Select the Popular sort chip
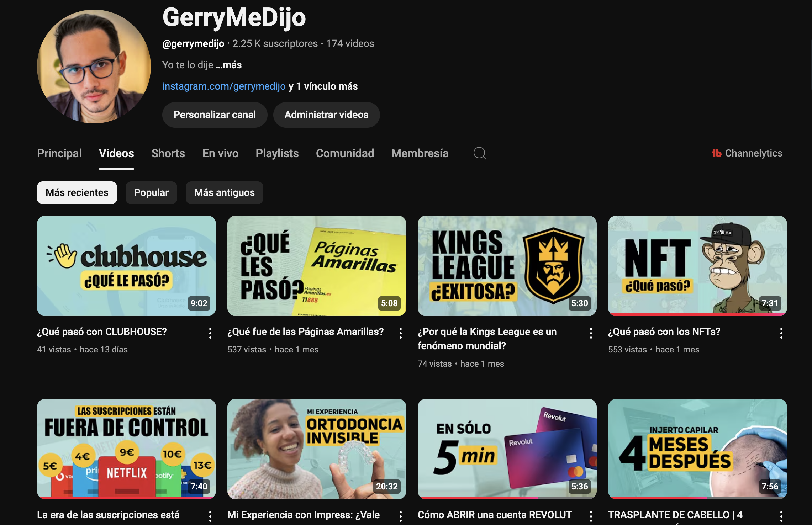Image resolution: width=812 pixels, height=525 pixels. point(151,193)
